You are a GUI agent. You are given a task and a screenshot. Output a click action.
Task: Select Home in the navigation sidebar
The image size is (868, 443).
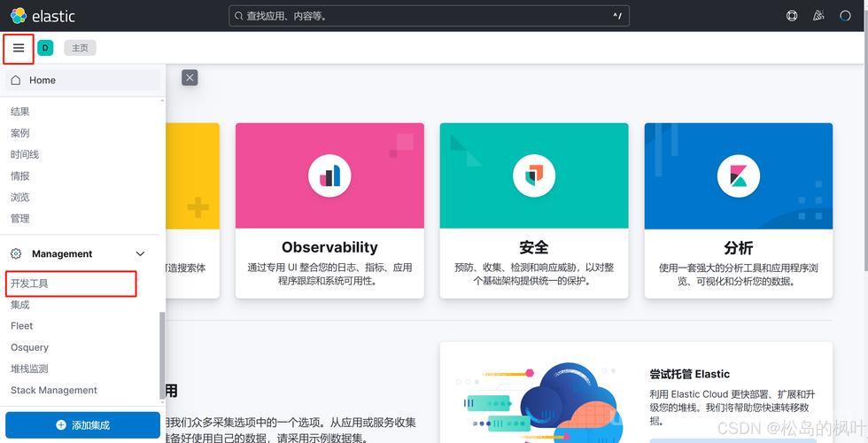[83, 81]
